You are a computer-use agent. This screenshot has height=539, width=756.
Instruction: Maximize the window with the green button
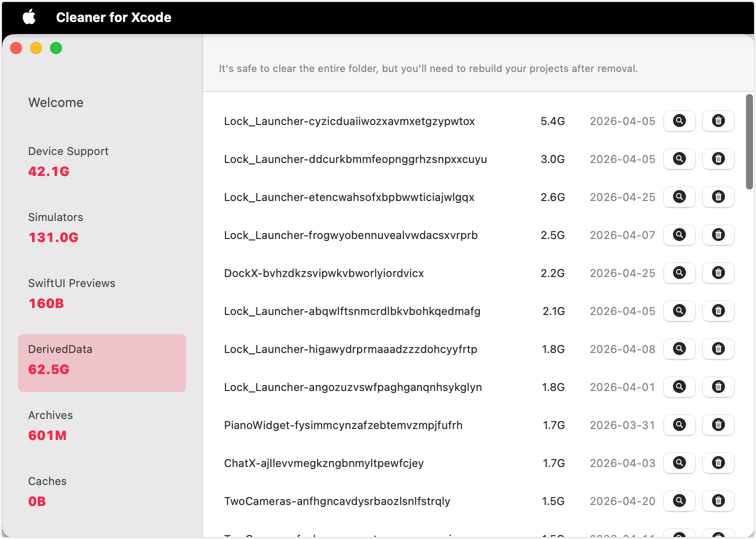[x=56, y=48]
